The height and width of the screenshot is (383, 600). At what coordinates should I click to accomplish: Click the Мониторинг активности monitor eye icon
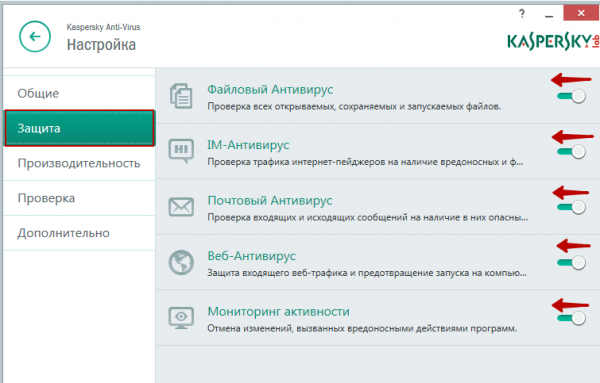(x=181, y=318)
